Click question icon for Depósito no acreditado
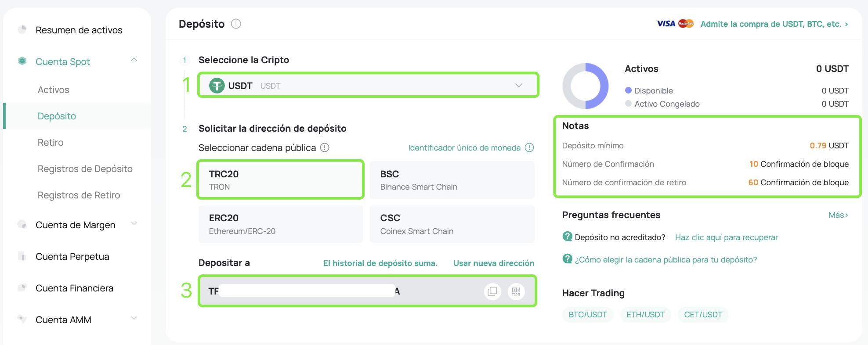 point(567,237)
